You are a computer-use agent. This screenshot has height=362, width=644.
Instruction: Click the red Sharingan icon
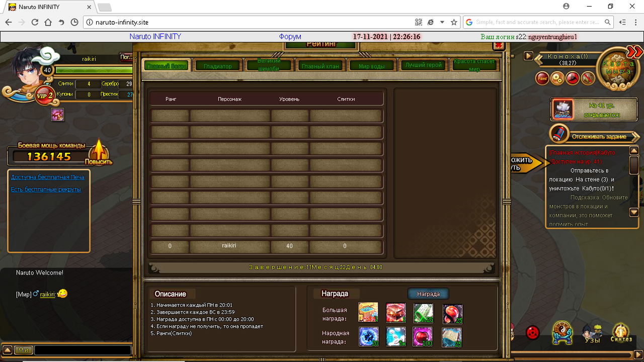pos(532,332)
